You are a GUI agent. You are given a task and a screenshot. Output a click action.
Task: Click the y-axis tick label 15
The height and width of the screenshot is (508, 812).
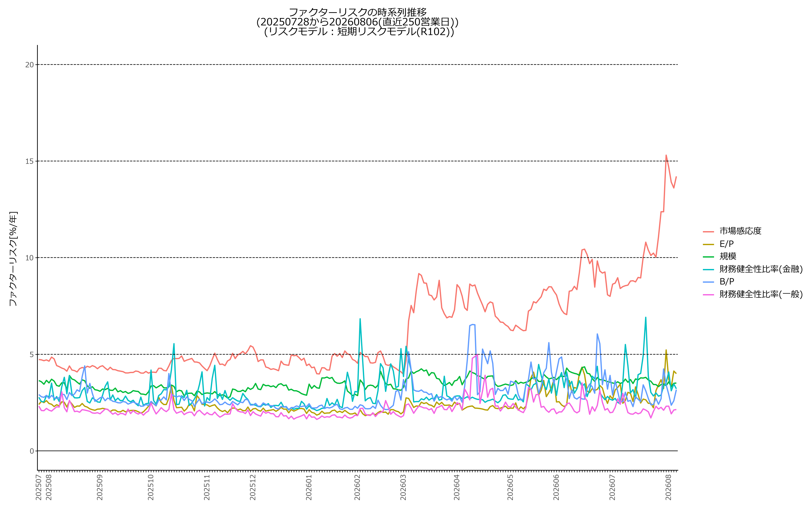click(29, 161)
